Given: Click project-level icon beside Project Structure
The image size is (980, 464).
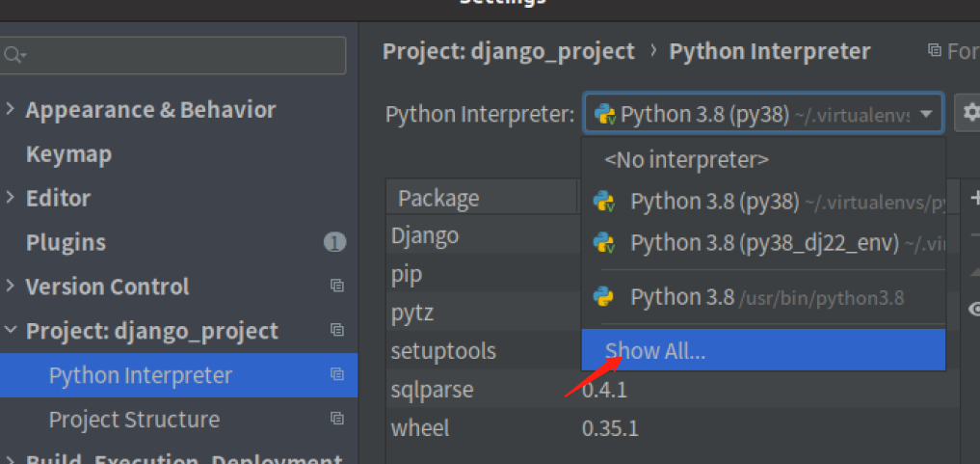Looking at the screenshot, I should click(337, 419).
